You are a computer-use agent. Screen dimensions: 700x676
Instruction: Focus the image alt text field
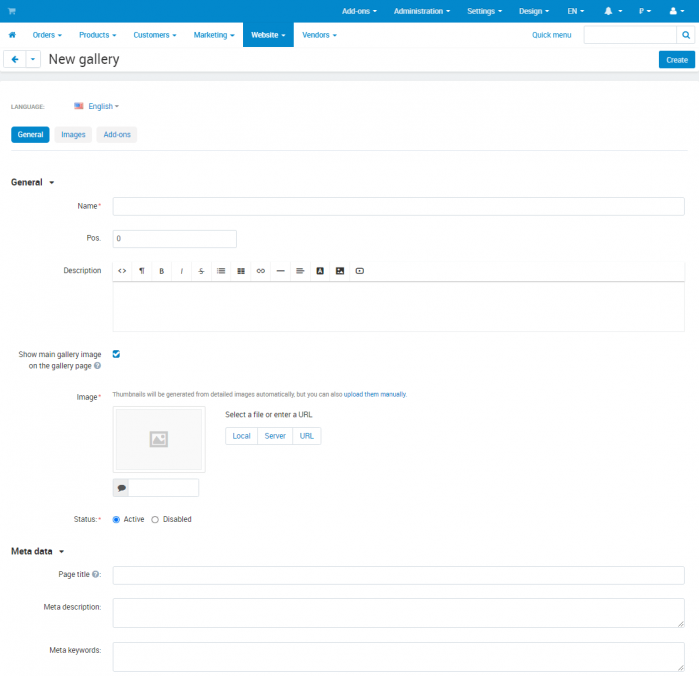(163, 488)
